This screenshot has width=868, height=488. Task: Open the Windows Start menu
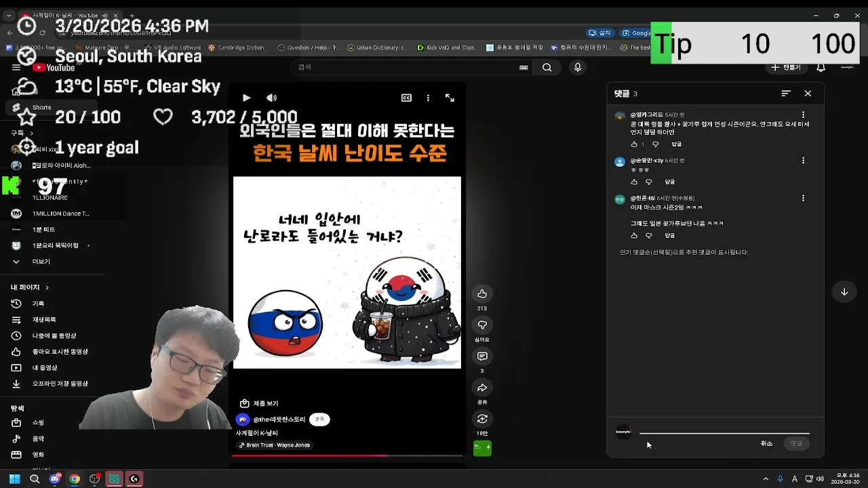pyautogui.click(x=15, y=479)
